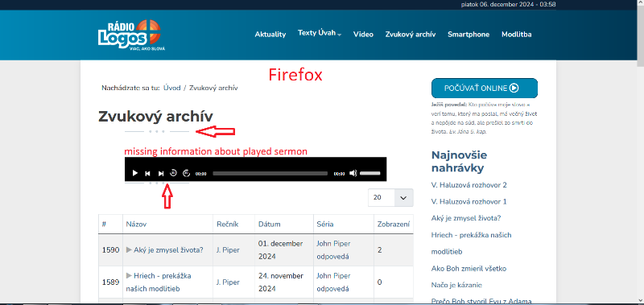Open 'Ako Boh zmieril všetko' recording
Image resolution: width=644 pixels, height=305 pixels.
[x=469, y=269]
